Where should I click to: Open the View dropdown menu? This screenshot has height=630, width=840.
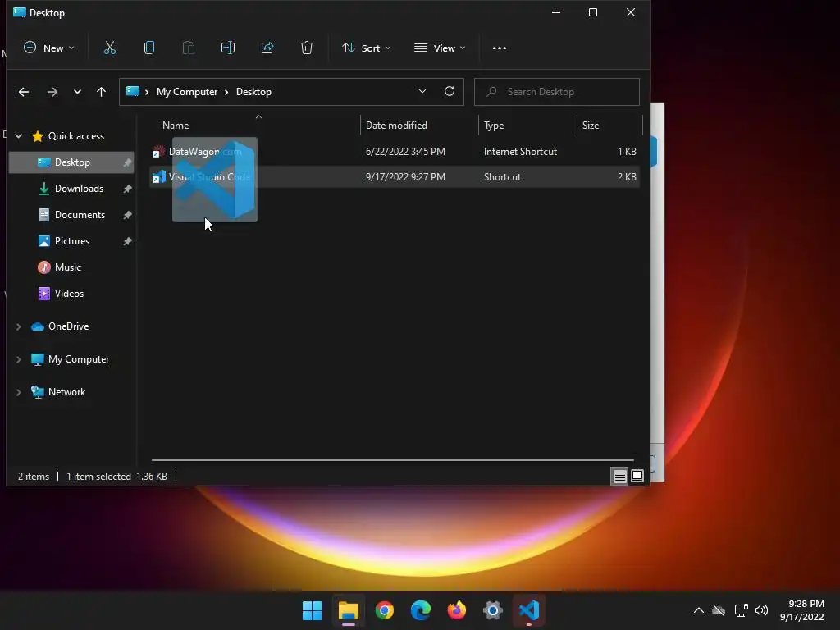(x=440, y=48)
